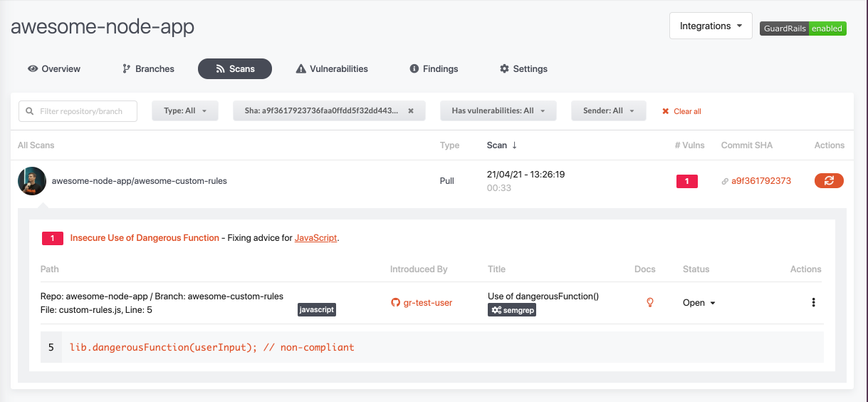Viewport: 868px width, 402px height.
Task: Change the Open status dropdown
Action: 699,303
